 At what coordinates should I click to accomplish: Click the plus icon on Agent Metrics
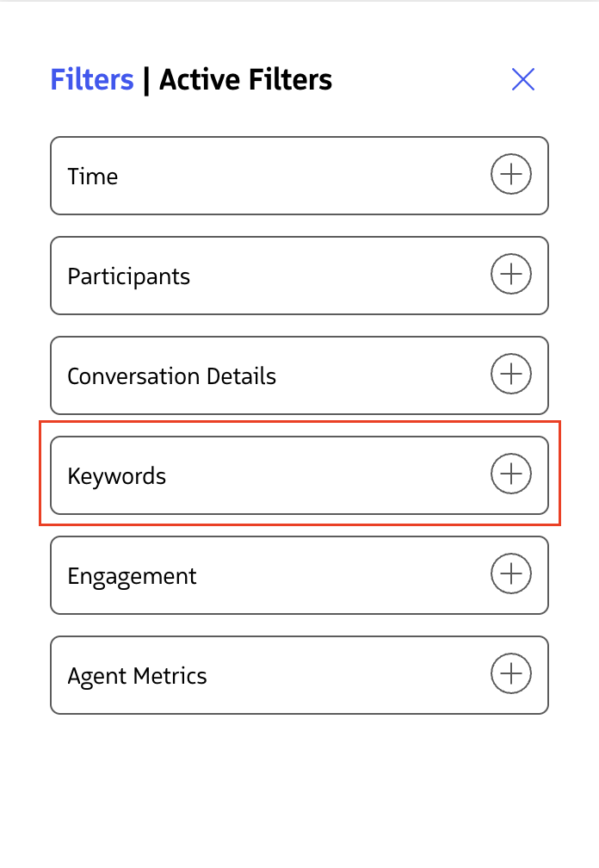coord(511,673)
